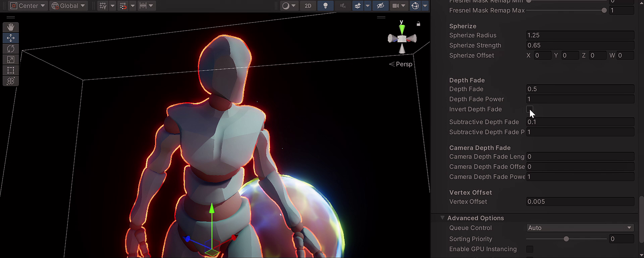Select the Hand view tool

tap(11, 27)
